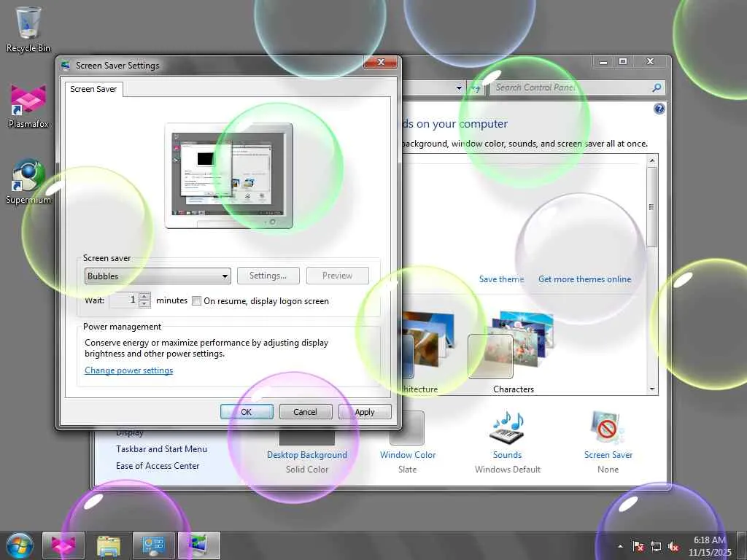
Task: Click the screen saver Preview button
Action: pos(337,276)
